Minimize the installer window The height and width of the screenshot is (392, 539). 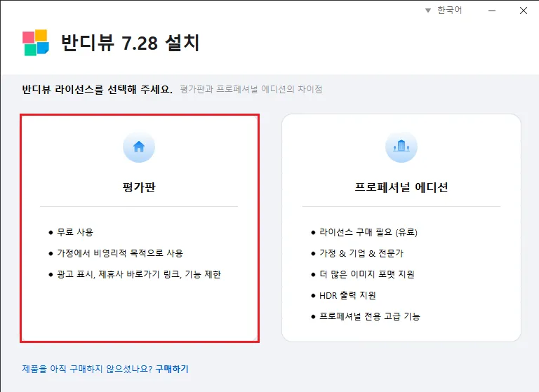click(x=492, y=11)
